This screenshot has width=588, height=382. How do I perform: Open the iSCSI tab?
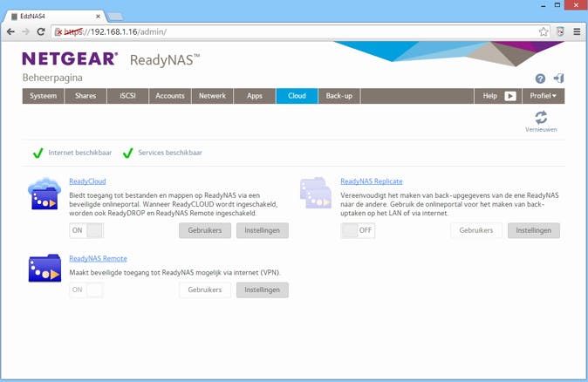(x=127, y=96)
